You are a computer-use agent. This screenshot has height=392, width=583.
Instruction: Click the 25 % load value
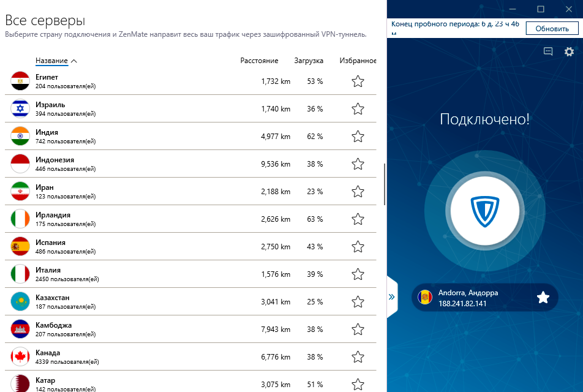point(315,301)
